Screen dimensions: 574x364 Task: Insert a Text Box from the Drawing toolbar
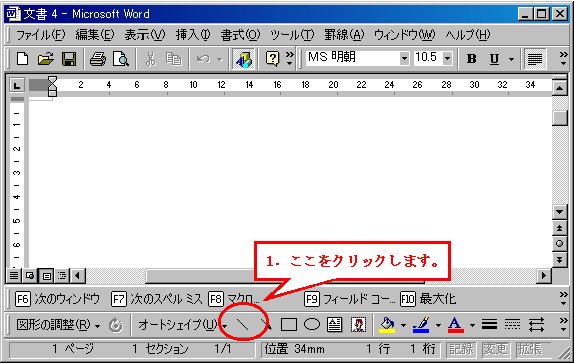tap(334, 324)
